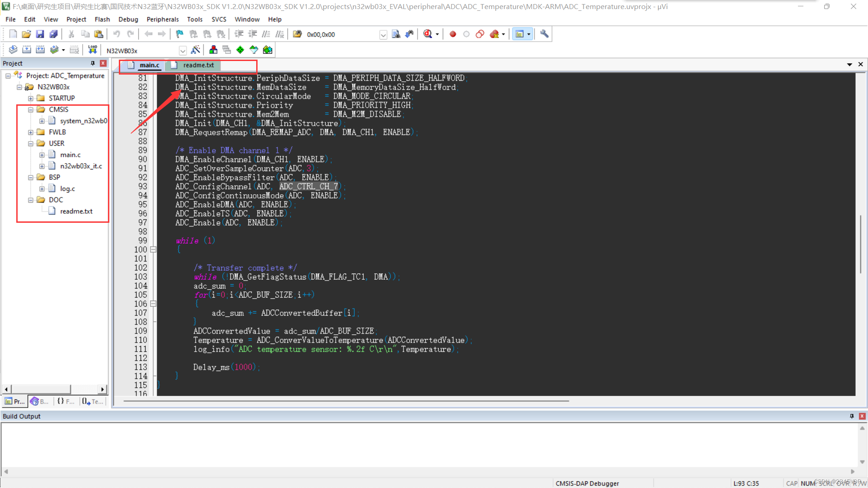Viewport: 868px width, 488px height.
Task: Open the Project menu
Action: [x=76, y=19]
